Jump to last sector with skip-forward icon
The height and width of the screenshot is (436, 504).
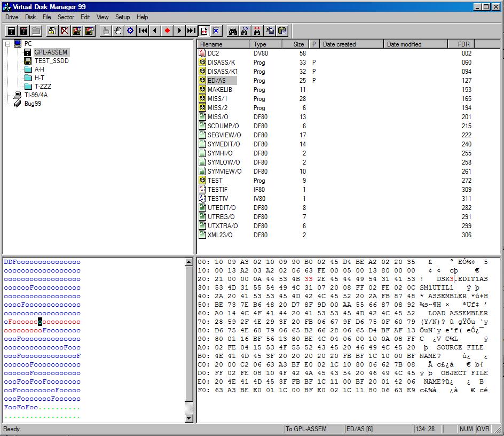pos(191,31)
